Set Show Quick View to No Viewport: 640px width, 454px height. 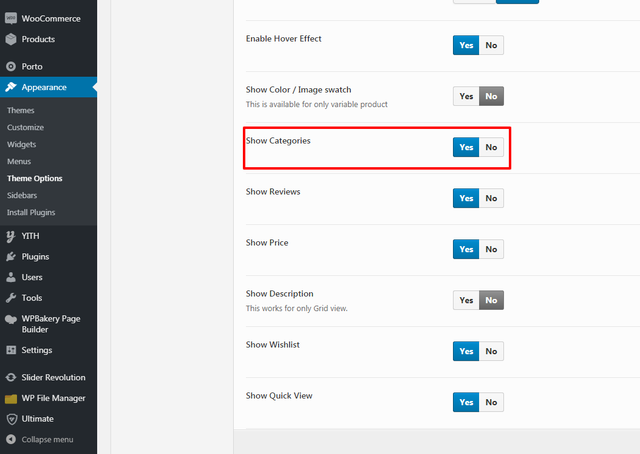click(x=491, y=402)
